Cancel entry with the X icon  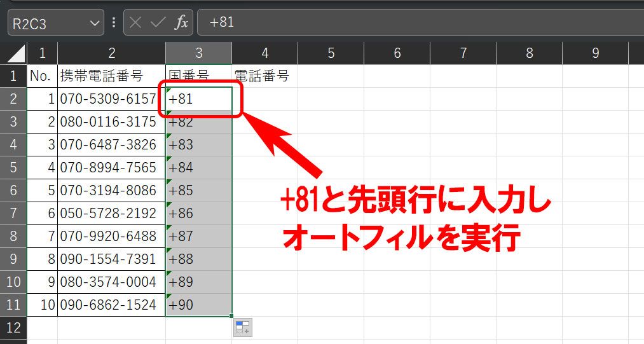click(x=135, y=23)
